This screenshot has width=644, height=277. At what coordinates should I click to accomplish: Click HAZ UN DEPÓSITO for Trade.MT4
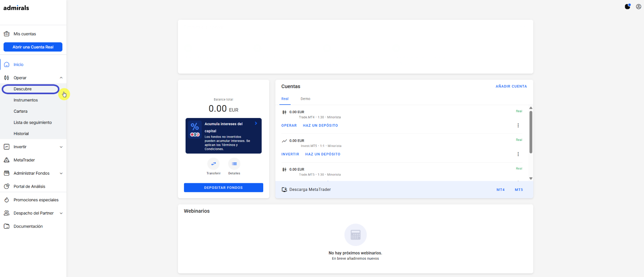point(320,126)
